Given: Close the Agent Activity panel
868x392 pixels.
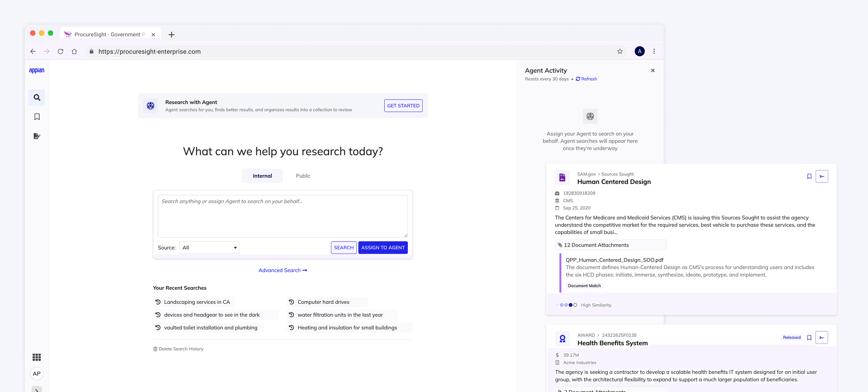Looking at the screenshot, I should click(x=653, y=70).
